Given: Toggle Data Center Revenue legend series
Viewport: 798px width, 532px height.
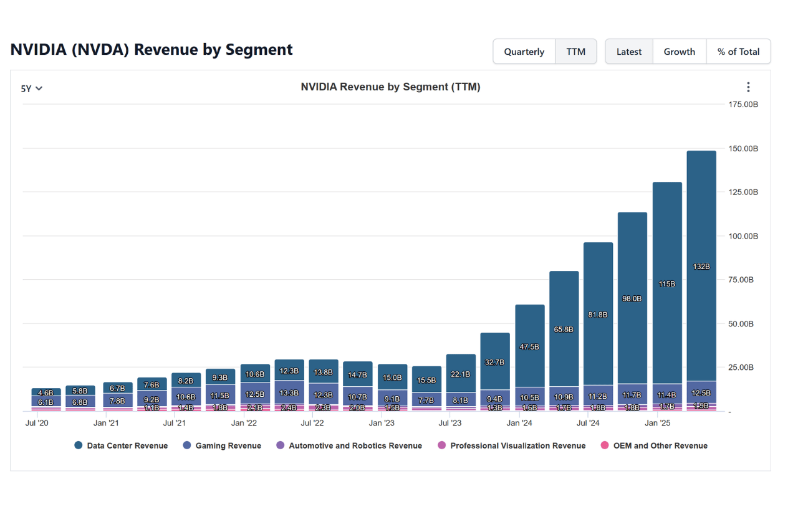Looking at the screenshot, I should pyautogui.click(x=121, y=445).
